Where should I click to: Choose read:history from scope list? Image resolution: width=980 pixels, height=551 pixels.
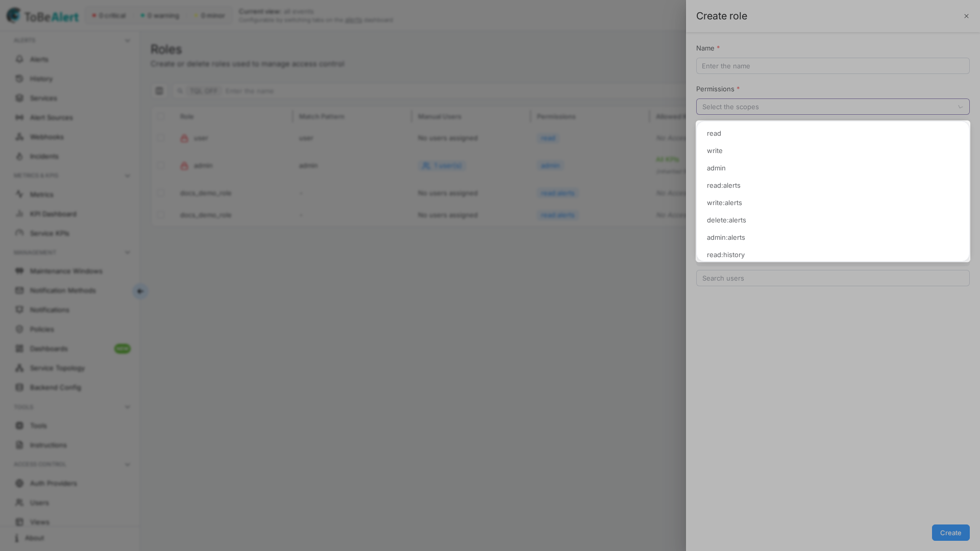(832, 254)
